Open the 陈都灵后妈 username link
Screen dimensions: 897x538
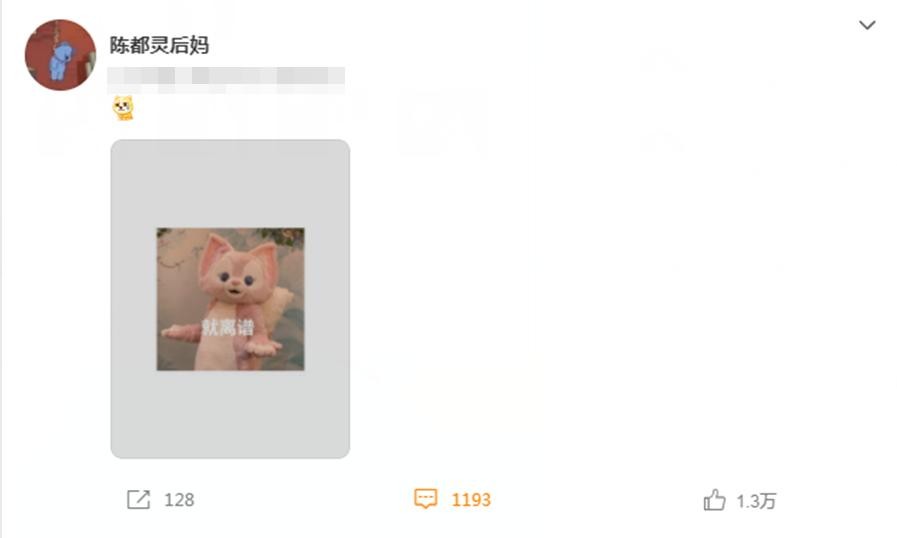coord(159,45)
